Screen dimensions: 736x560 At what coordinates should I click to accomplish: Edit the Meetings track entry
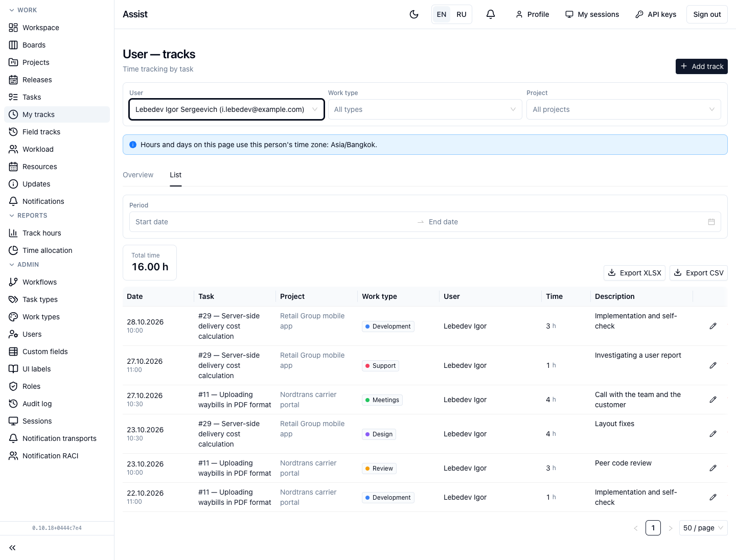713,400
